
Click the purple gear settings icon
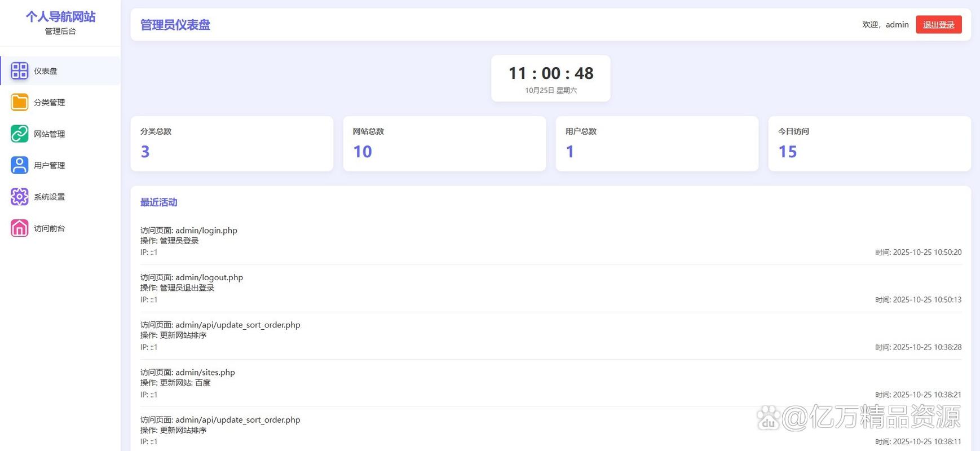click(19, 197)
